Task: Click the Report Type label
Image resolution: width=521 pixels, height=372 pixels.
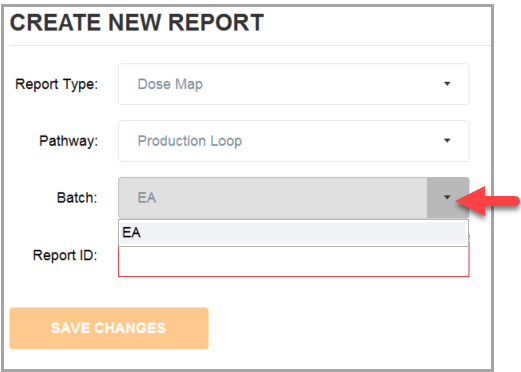Action: [57, 84]
